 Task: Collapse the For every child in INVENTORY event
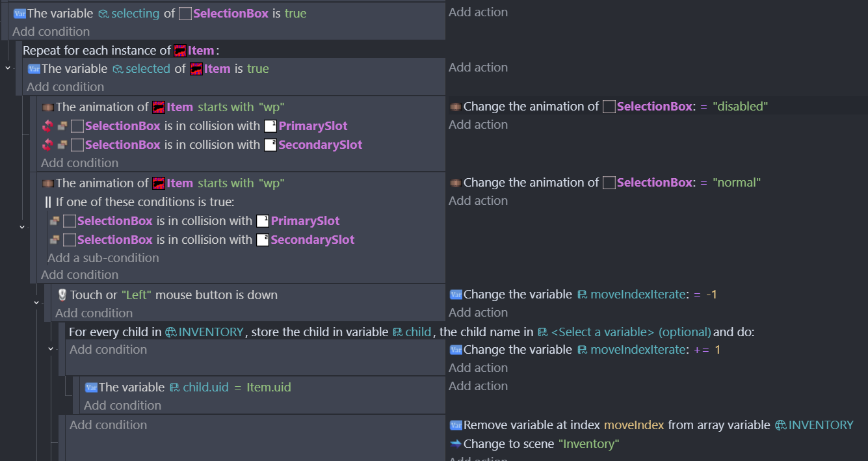(51, 349)
